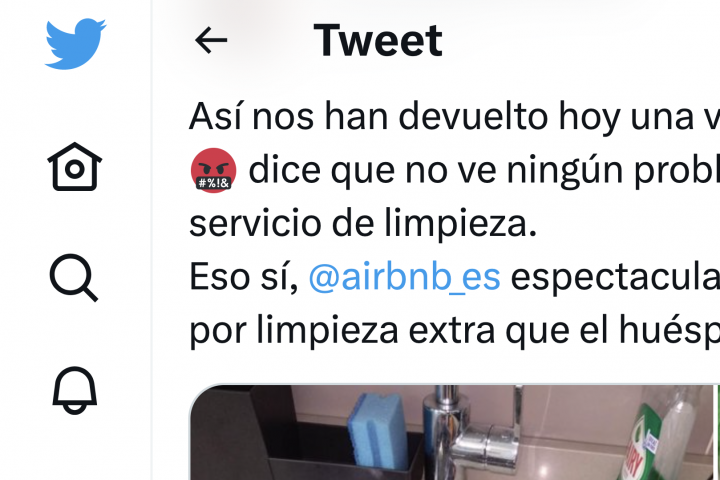The height and width of the screenshot is (480, 720).
Task: Click the text 'servicio de limpieza.'
Action: [363, 224]
